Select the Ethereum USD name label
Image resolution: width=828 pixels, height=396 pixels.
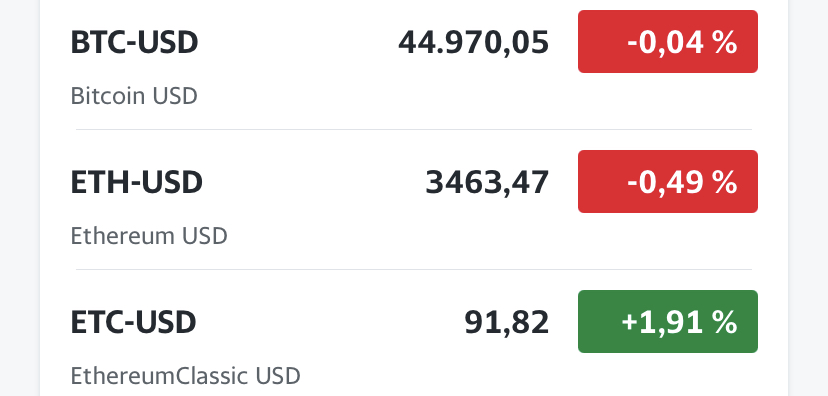click(149, 236)
